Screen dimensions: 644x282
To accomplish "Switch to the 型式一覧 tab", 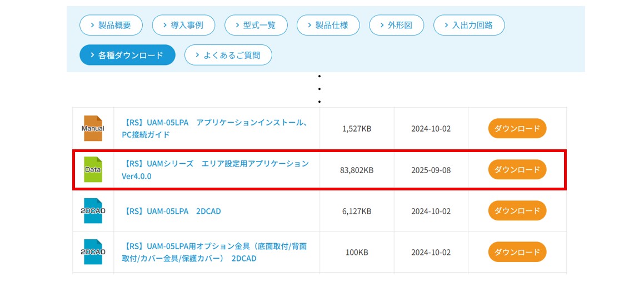I will 256,25.
